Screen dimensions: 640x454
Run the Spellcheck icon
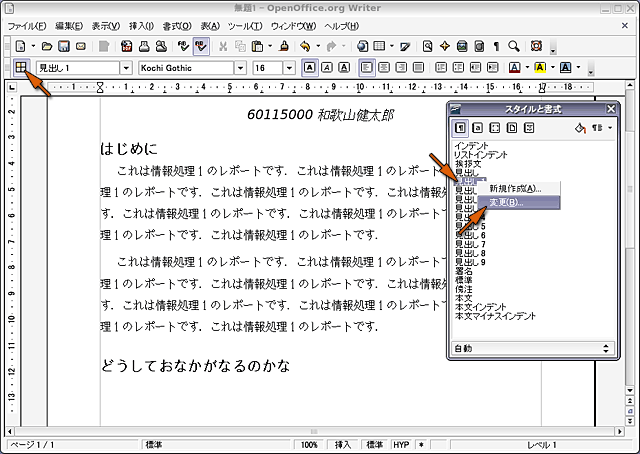pyautogui.click(x=183, y=46)
